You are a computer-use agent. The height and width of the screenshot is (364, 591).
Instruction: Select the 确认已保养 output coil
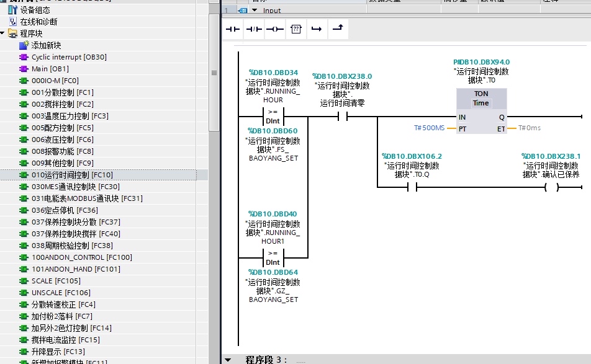click(551, 187)
